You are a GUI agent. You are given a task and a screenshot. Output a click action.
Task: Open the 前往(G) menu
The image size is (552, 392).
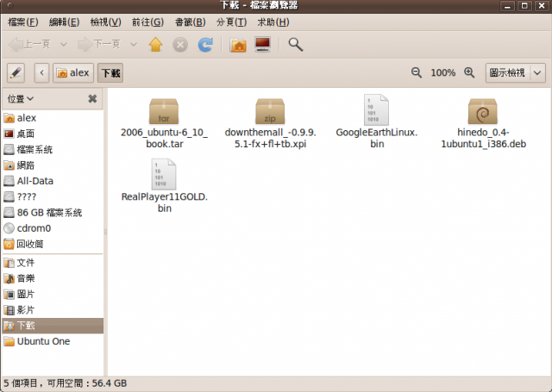[x=147, y=22]
